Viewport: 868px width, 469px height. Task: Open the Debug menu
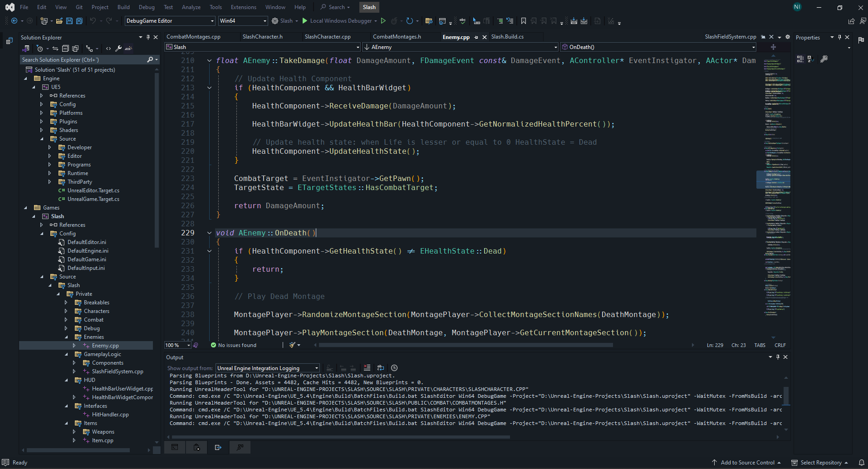point(147,7)
